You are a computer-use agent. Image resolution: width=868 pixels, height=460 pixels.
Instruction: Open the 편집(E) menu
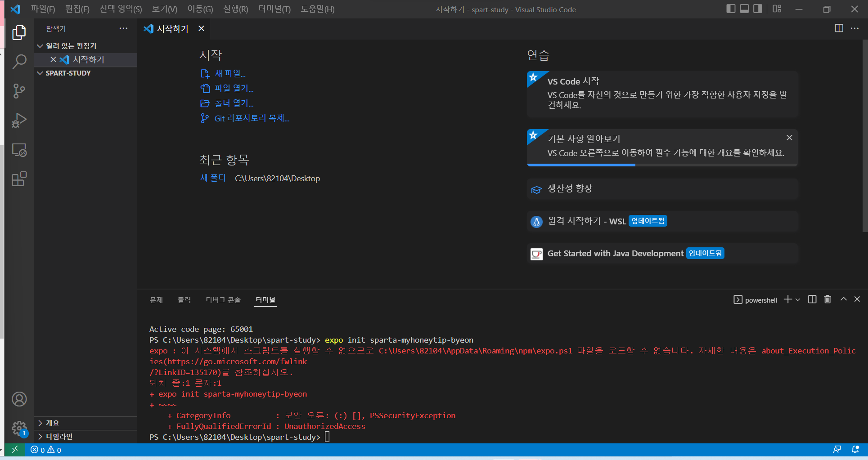(77, 9)
